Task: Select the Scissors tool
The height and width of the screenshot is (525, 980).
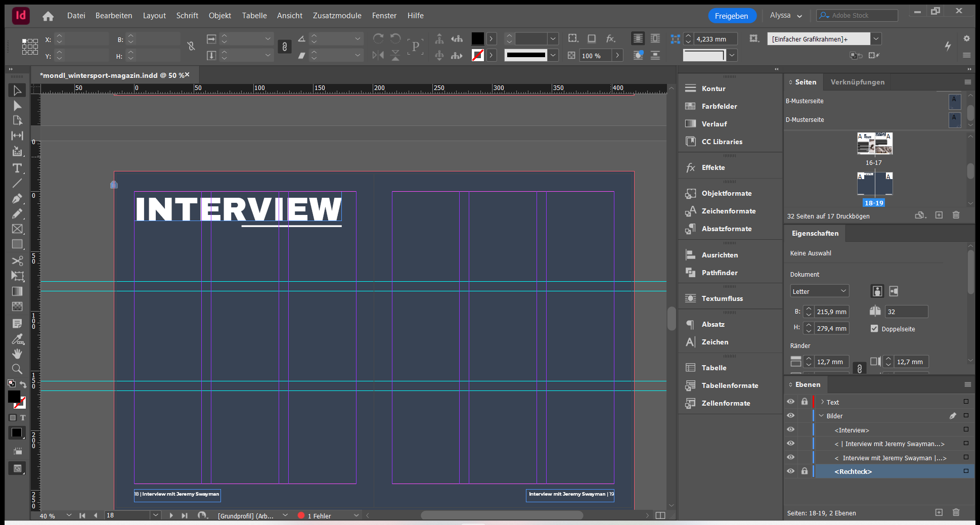Action: [x=17, y=261]
